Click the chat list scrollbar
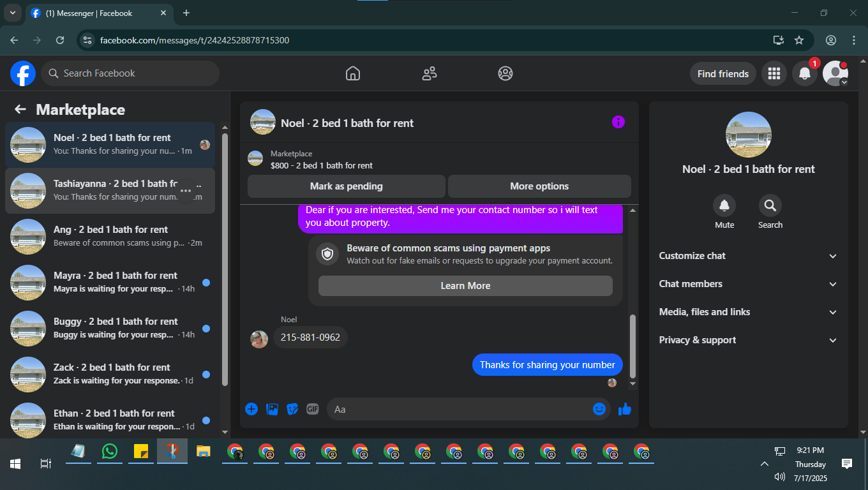 click(x=225, y=259)
